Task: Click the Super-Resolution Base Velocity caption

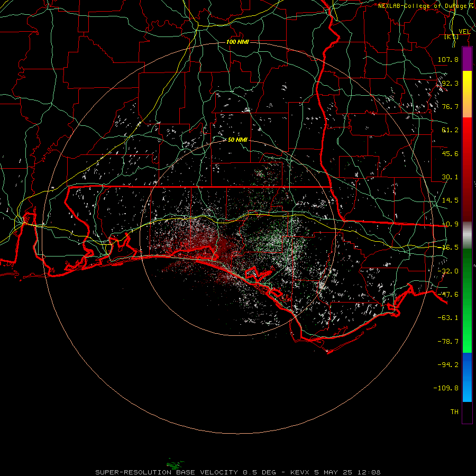Action: pyautogui.click(x=237, y=472)
